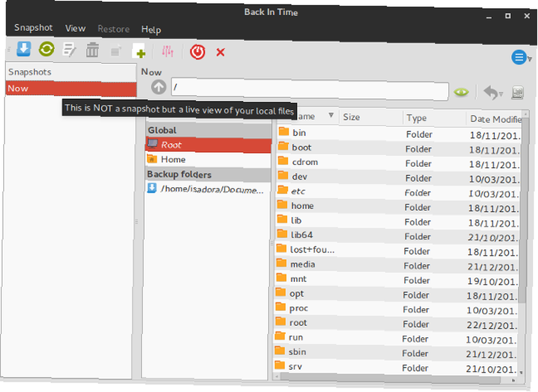This screenshot has width=538, height=392.
Task: Minimize the Back In Time window
Action: [x=489, y=17]
